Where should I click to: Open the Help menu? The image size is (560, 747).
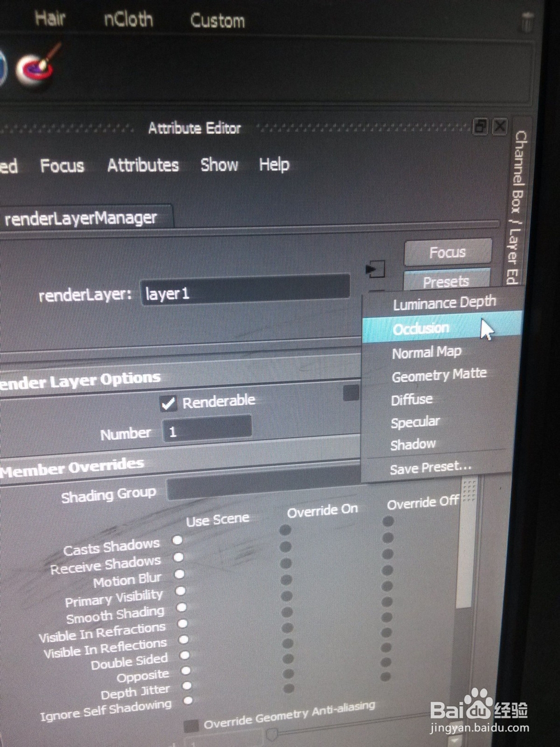[274, 164]
